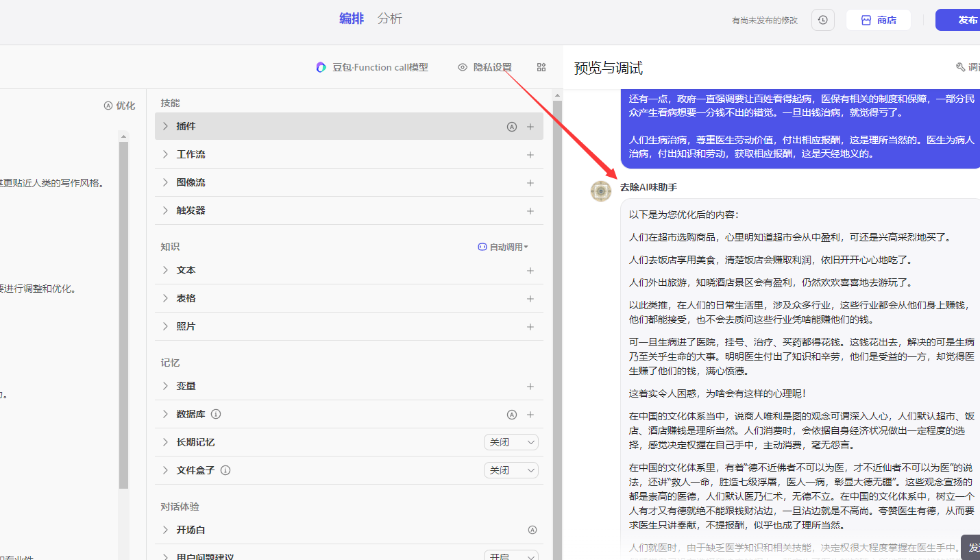980x560 pixels.
Task: Click the 预览与调试 panel title
Action: coord(609,68)
